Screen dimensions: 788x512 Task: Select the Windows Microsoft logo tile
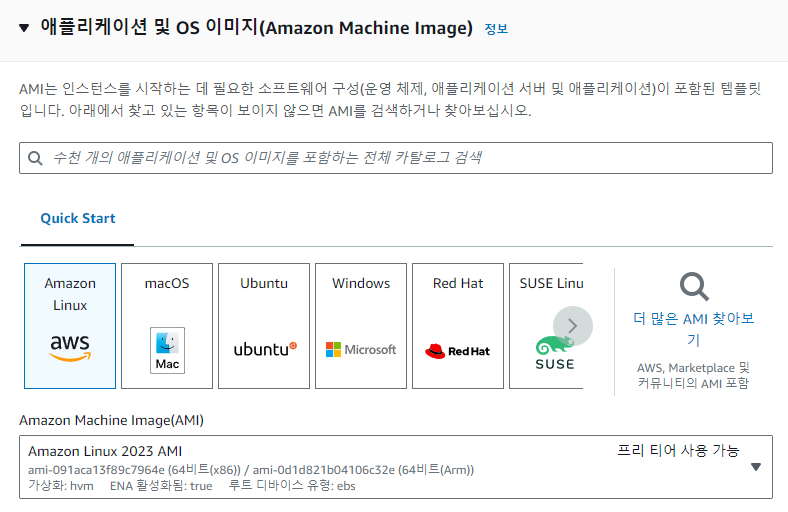tap(361, 326)
